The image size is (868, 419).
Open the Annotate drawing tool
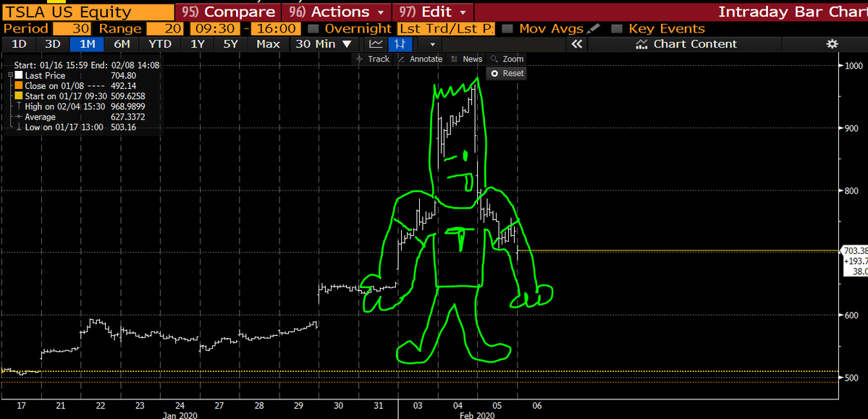tap(420, 59)
